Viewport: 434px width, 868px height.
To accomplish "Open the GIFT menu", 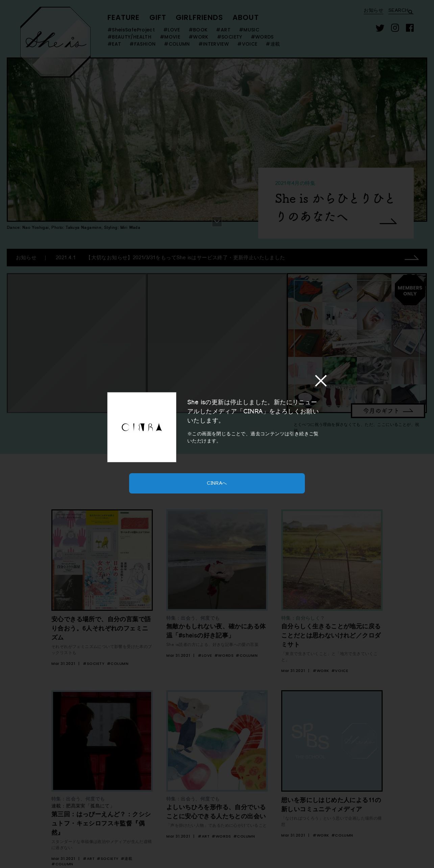I will tap(158, 18).
